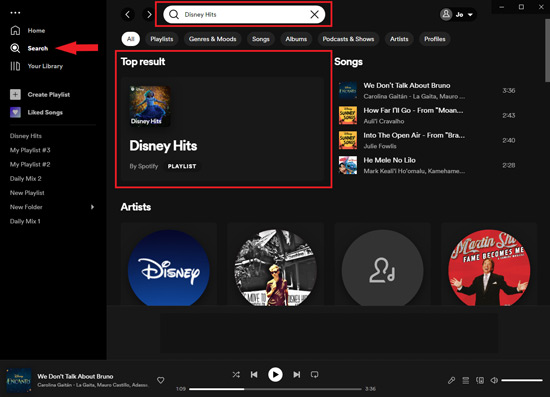This screenshot has height=397, width=550.
Task: Select the Playlists filter tab
Action: pos(162,39)
